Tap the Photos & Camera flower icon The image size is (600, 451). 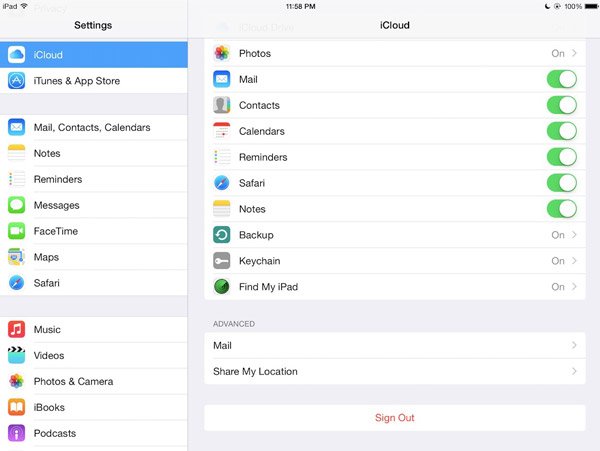(x=16, y=381)
